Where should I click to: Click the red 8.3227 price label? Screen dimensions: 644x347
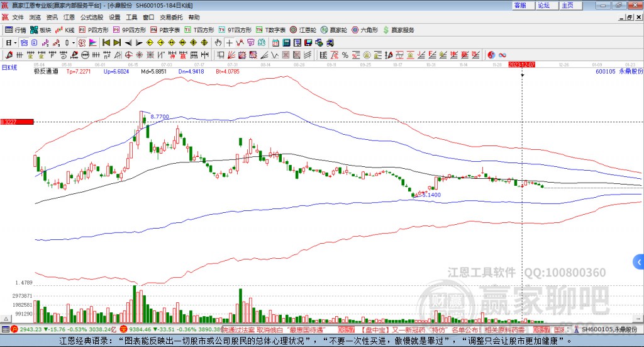(x=17, y=122)
